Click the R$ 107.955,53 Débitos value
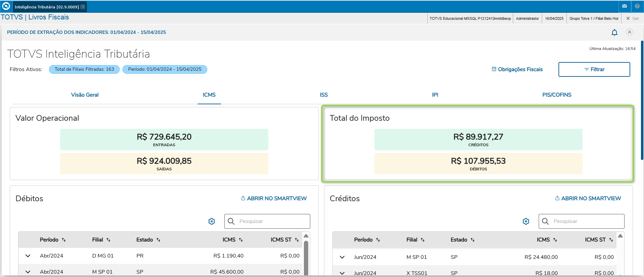This screenshot has height=277, width=644. coord(478,161)
